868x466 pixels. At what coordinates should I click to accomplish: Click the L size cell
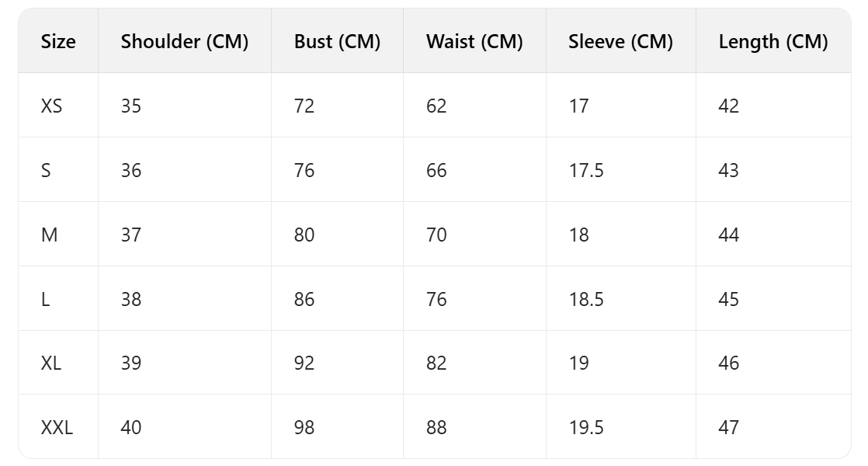(45, 299)
